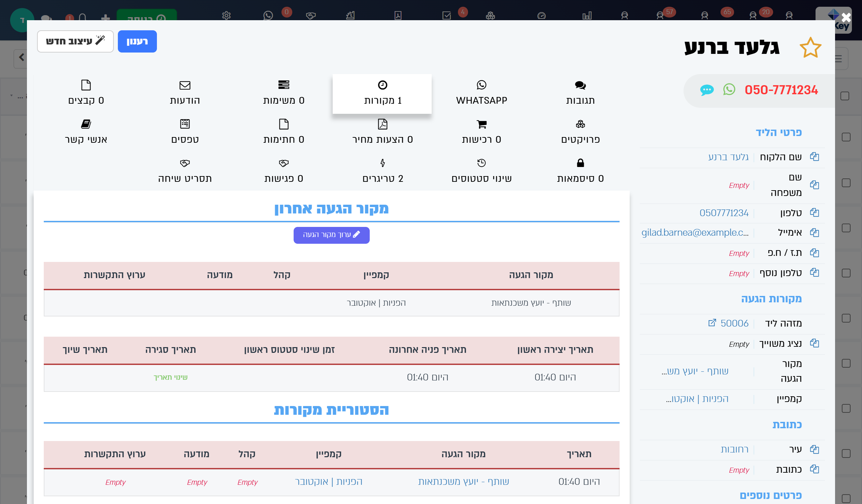Open the 0 הצעות מחיר tab

tap(382, 133)
